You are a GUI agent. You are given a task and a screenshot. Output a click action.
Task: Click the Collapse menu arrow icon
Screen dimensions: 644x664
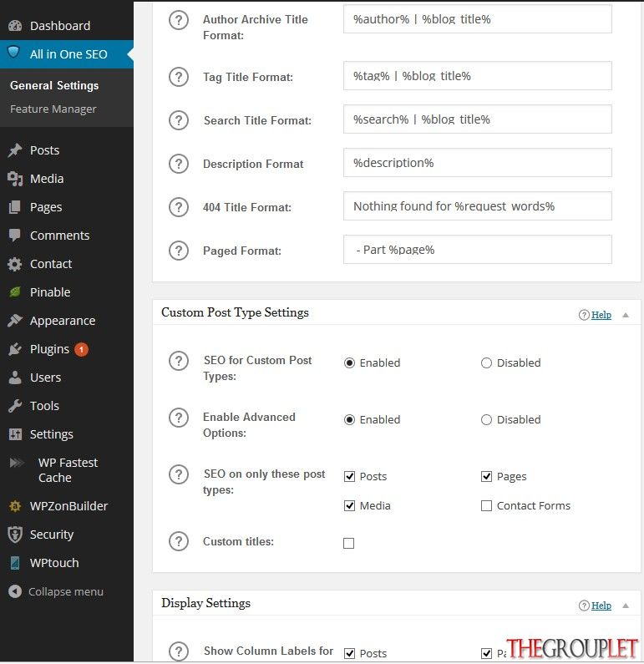[15, 591]
